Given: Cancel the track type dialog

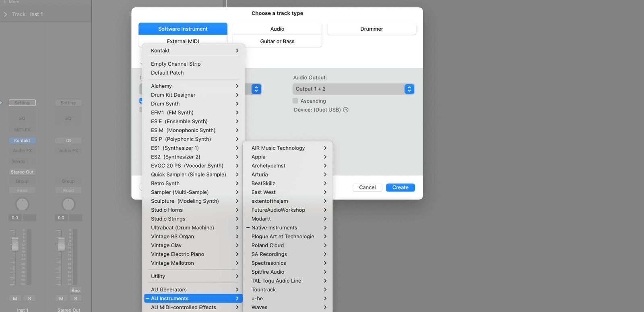Looking at the screenshot, I should click(x=367, y=187).
